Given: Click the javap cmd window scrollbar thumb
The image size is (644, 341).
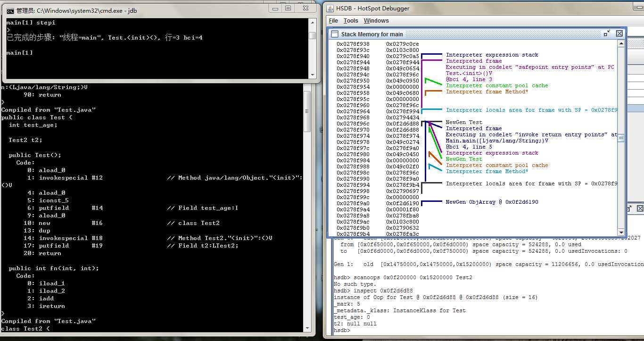Looking at the screenshot, I should pyautogui.click(x=306, y=111).
